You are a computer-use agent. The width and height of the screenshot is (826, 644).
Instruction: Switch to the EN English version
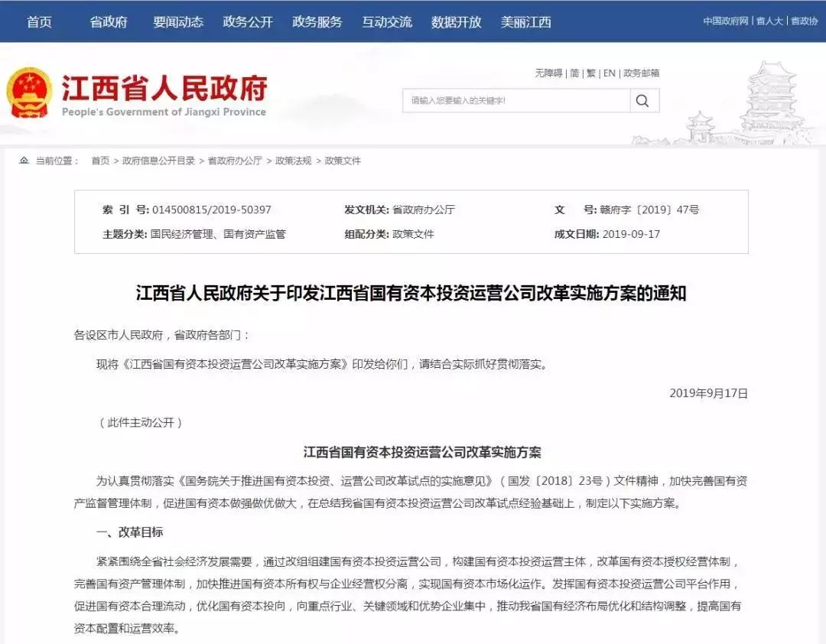(610, 73)
